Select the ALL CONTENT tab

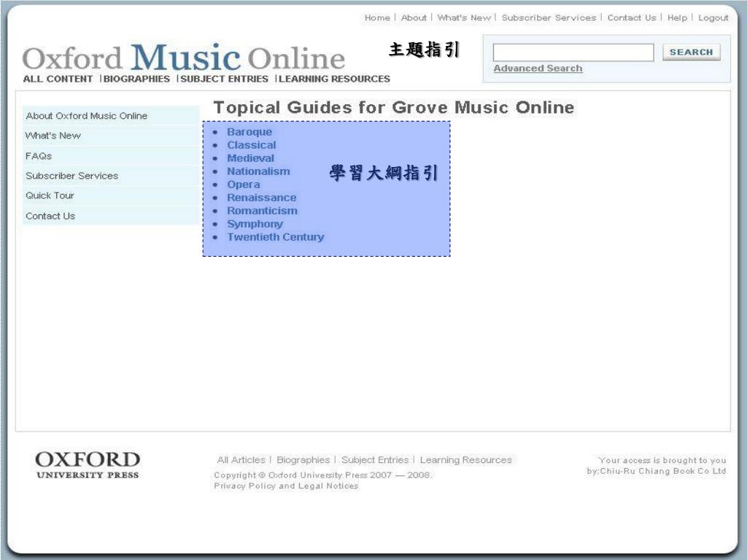point(58,79)
